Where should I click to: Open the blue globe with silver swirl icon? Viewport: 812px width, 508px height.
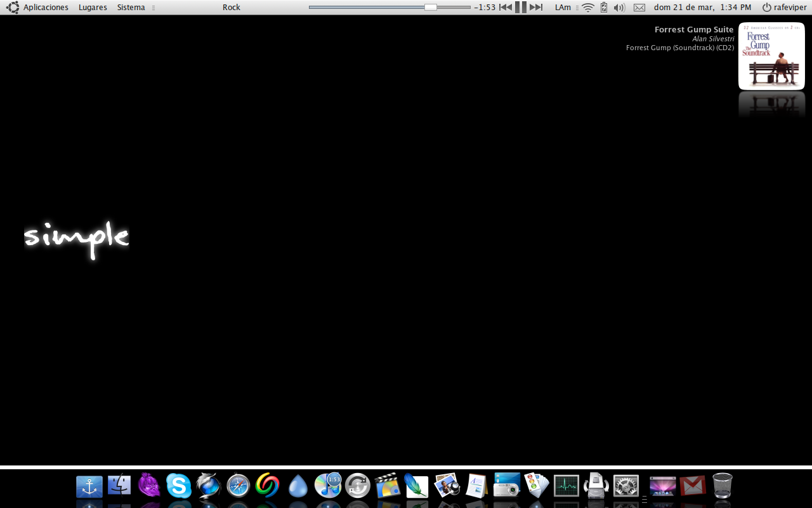pyautogui.click(x=208, y=486)
